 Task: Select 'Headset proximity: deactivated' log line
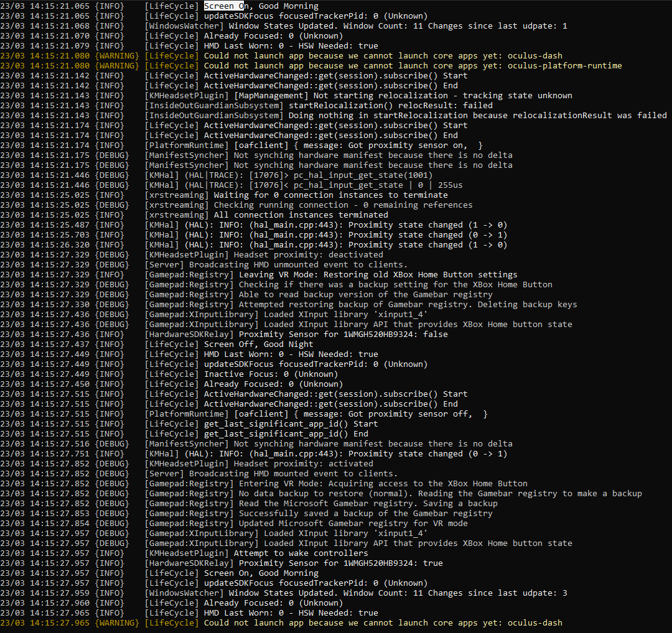click(x=192, y=254)
